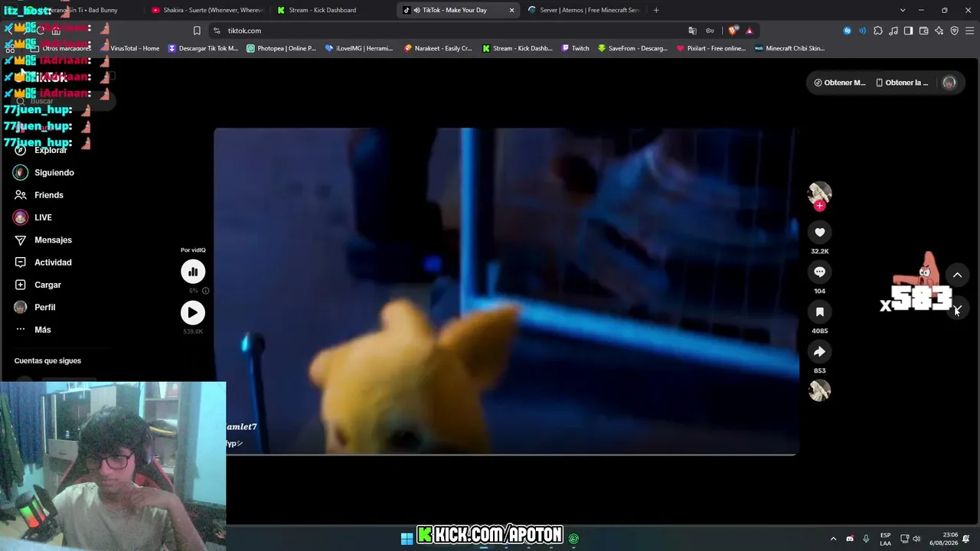Open the extensions puzzle icon

tap(878, 31)
